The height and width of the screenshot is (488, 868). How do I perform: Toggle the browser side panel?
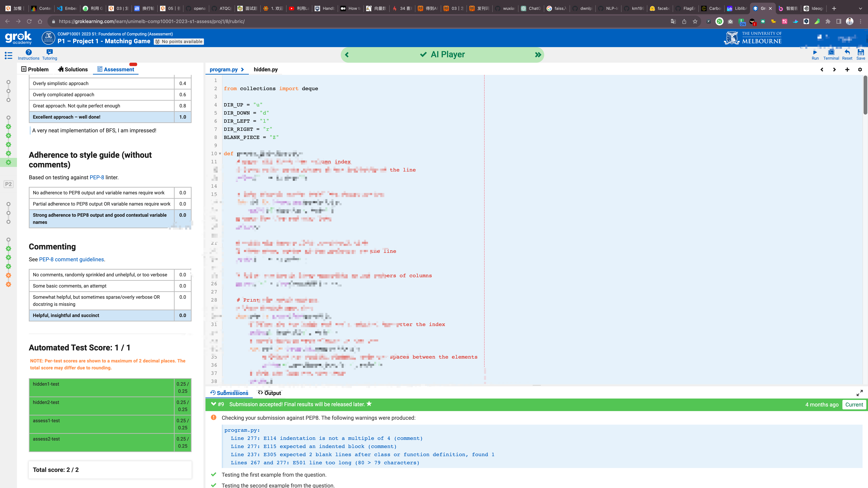[x=839, y=22]
